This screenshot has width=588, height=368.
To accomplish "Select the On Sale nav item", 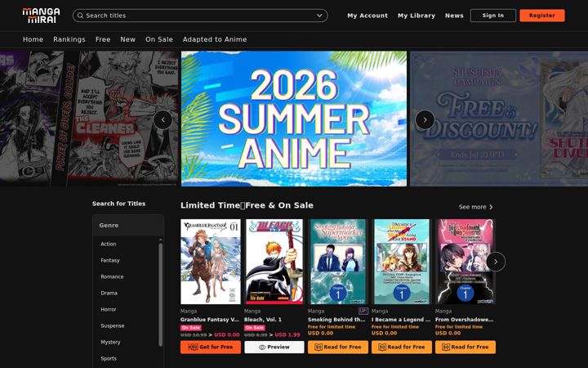I will [159, 39].
